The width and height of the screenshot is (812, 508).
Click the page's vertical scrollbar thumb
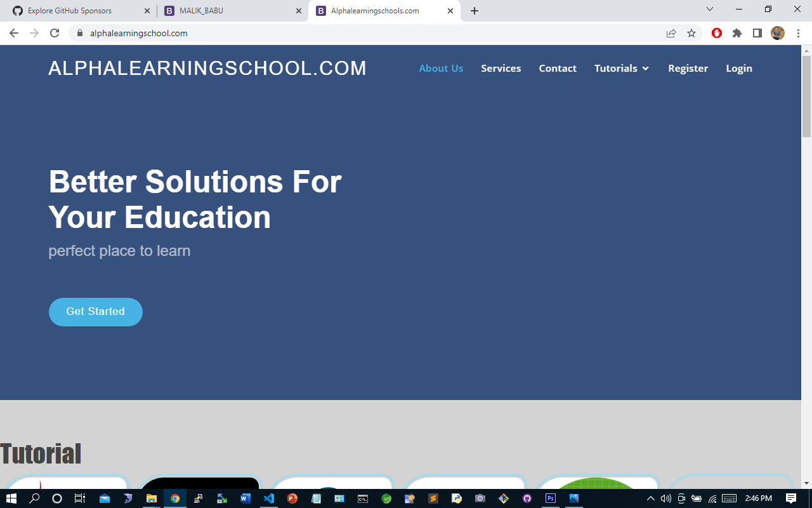(x=806, y=95)
